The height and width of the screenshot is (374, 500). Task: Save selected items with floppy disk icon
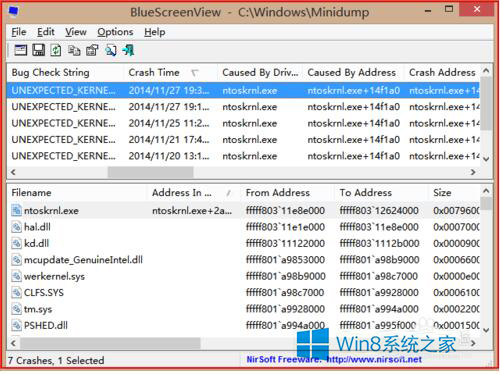click(38, 50)
